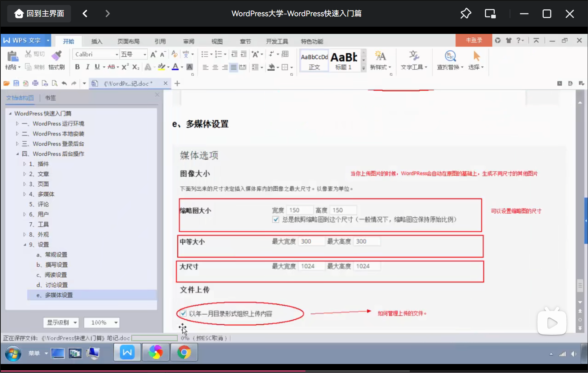588x373 pixels.
Task: Apply subscript X₂ formatting
Action: click(135, 67)
